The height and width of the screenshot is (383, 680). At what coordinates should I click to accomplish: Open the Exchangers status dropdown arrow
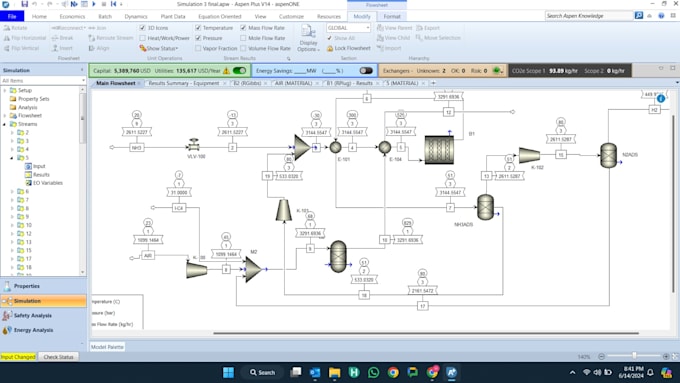pyautogui.click(x=502, y=72)
